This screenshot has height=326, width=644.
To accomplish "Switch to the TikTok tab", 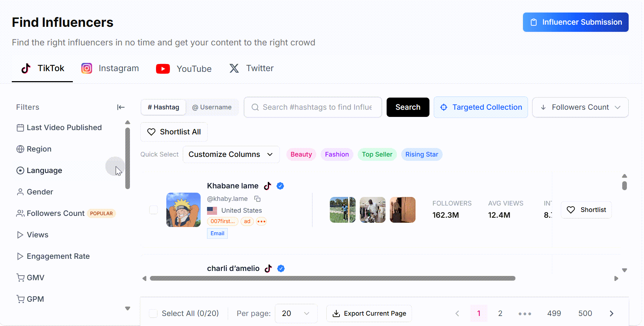I will (x=42, y=68).
